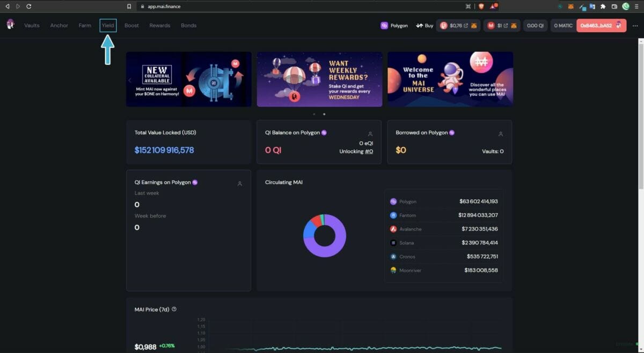The width and height of the screenshot is (644, 353).
Task: Click the MetaMask fox icon beside QI price
Action: click(x=474, y=26)
